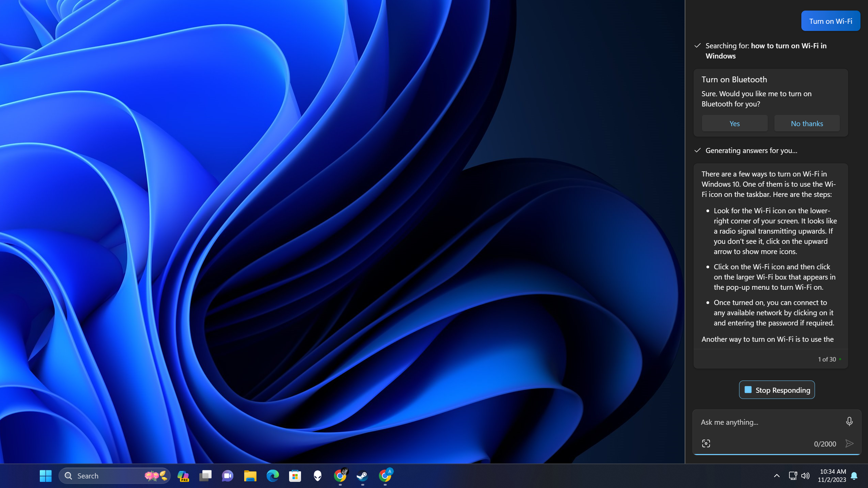Image resolution: width=868 pixels, height=488 pixels.
Task: Open the Steam app from taskbar
Action: click(363, 475)
